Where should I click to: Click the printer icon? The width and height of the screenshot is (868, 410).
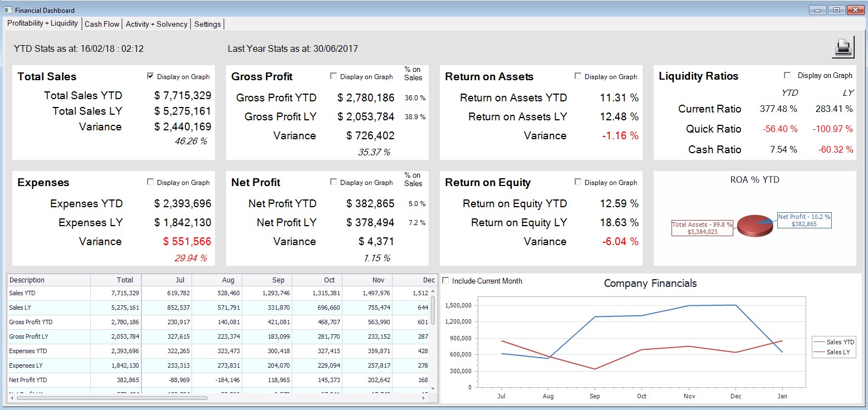click(843, 47)
